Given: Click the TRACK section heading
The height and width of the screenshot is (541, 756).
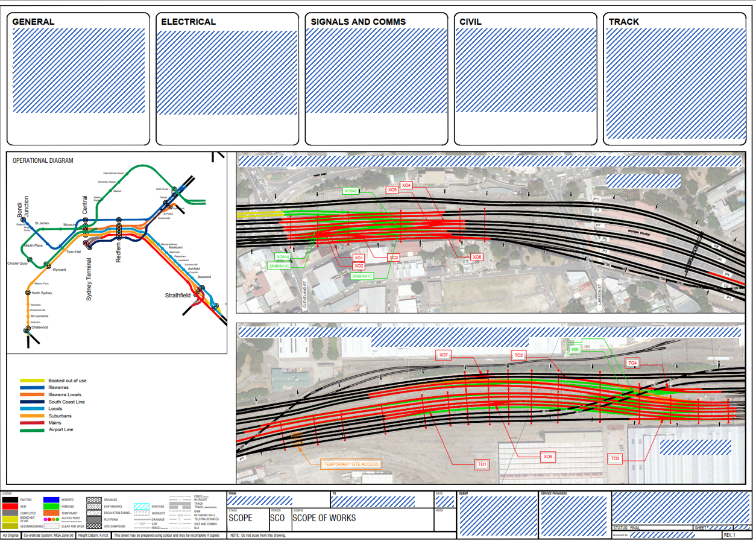Looking at the screenshot, I should [x=623, y=22].
